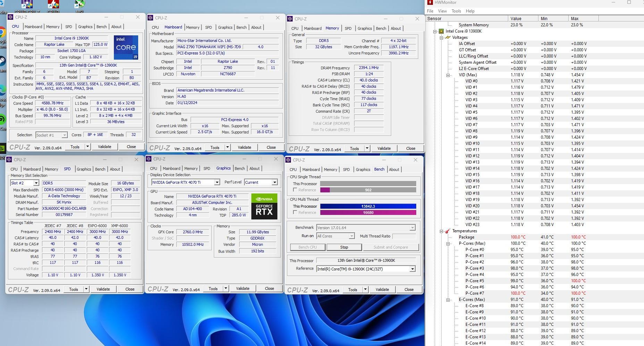Switch to the SPD tab in the Mainboard window

[208, 27]
